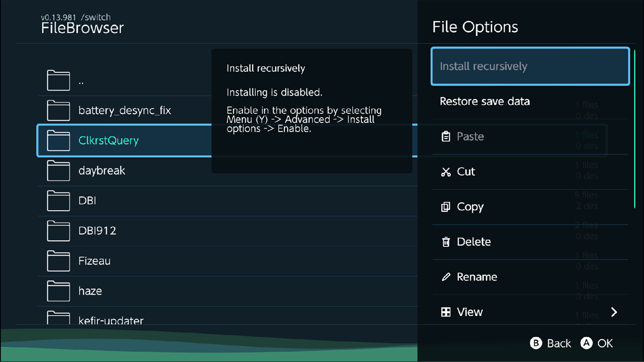Click the Cut scissors icon
This screenshot has height=362, width=644.
(x=446, y=171)
